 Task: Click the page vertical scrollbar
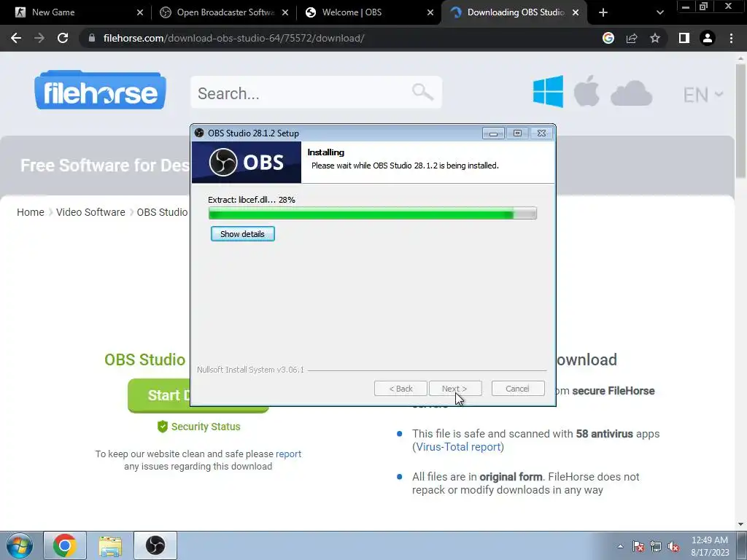(x=741, y=122)
